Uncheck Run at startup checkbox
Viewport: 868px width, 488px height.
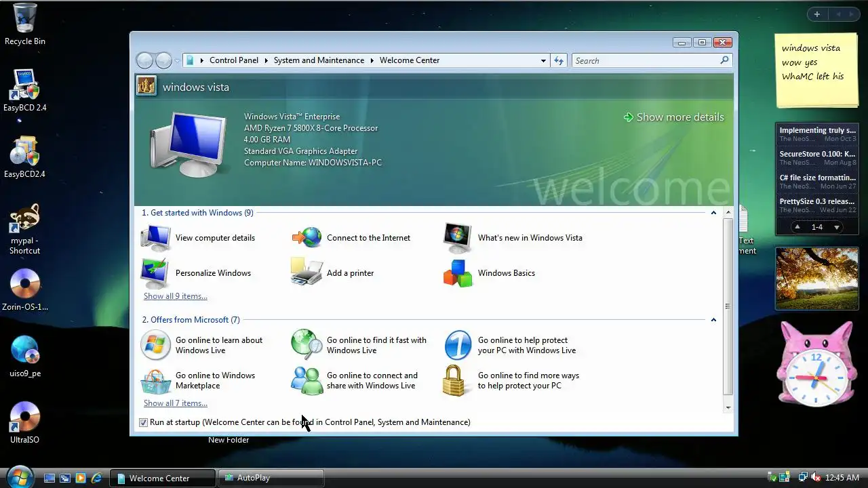coord(143,422)
